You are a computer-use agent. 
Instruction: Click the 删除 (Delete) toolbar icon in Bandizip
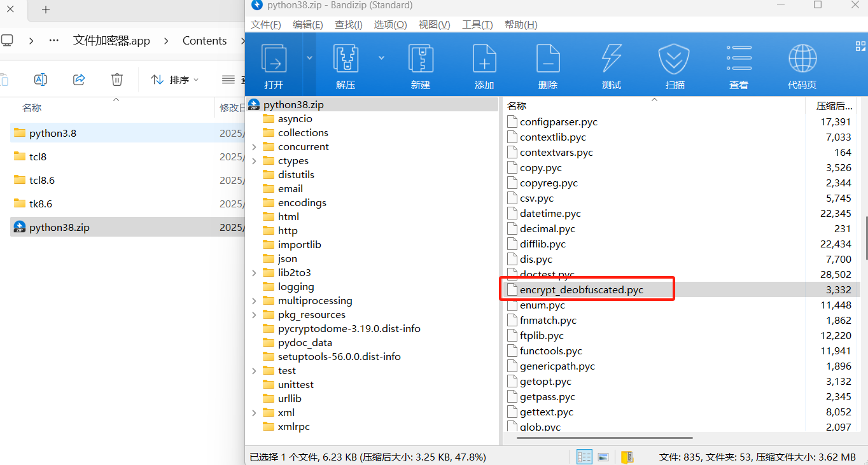[548, 59]
